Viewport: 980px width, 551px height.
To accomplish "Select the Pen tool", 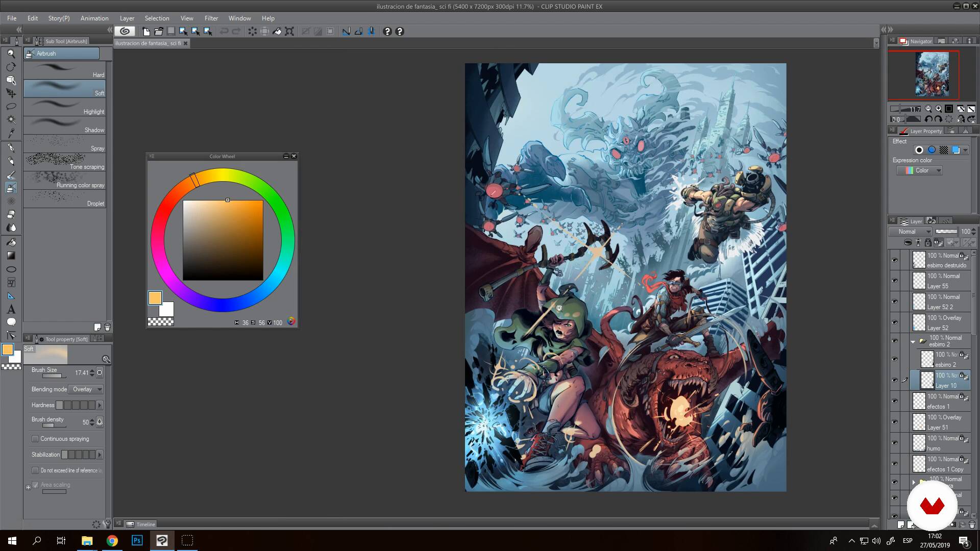I will coord(11,148).
